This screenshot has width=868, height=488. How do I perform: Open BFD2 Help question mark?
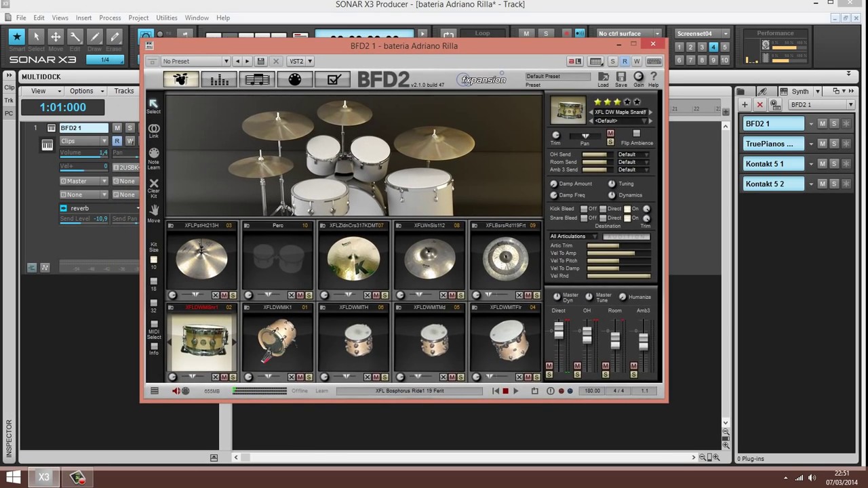pos(654,79)
